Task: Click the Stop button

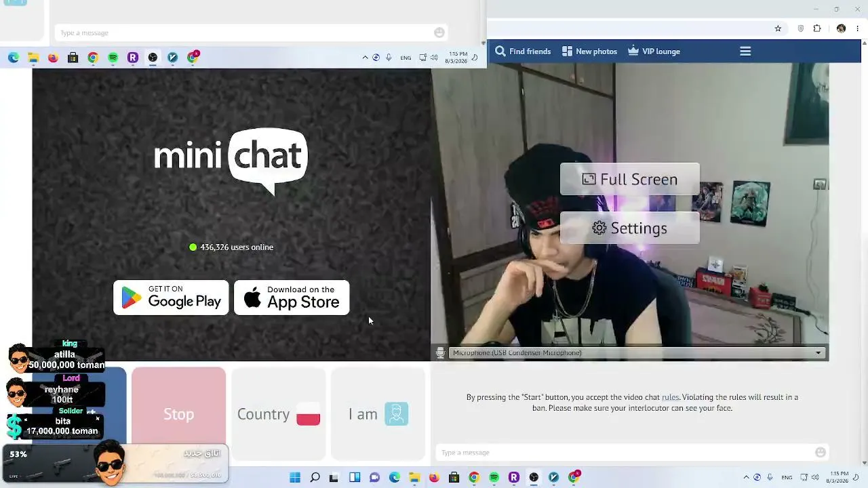Action: point(178,414)
